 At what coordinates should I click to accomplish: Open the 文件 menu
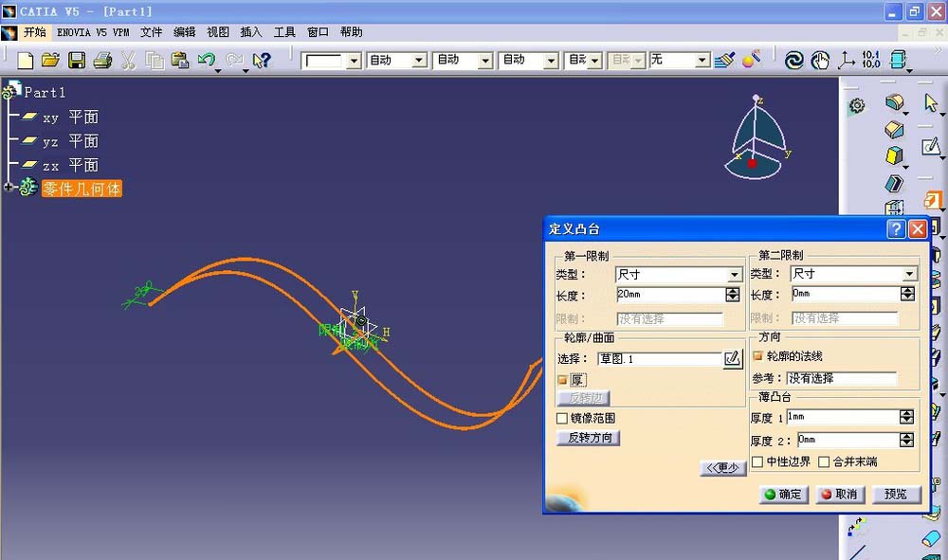pos(151,32)
